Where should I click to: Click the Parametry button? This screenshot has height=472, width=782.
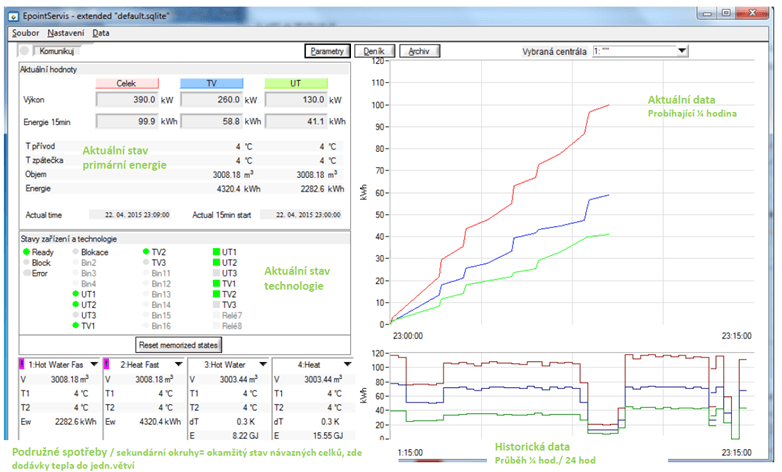click(327, 51)
